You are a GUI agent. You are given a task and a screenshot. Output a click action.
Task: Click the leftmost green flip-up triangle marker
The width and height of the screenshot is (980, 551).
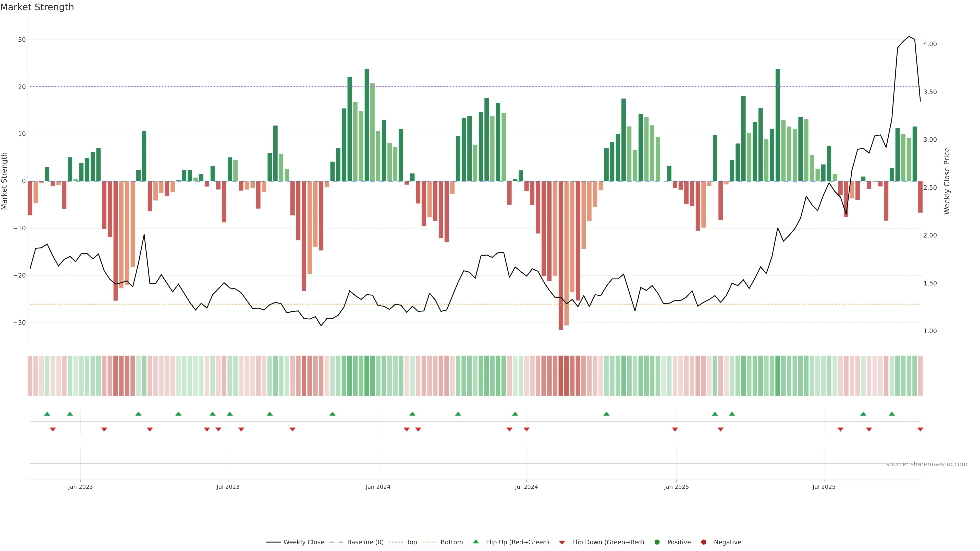pos(47,414)
